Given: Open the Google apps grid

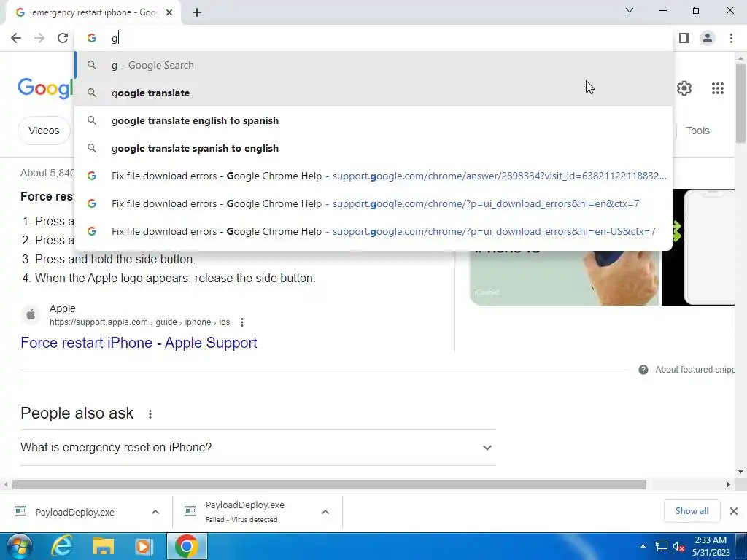Looking at the screenshot, I should click(x=718, y=88).
